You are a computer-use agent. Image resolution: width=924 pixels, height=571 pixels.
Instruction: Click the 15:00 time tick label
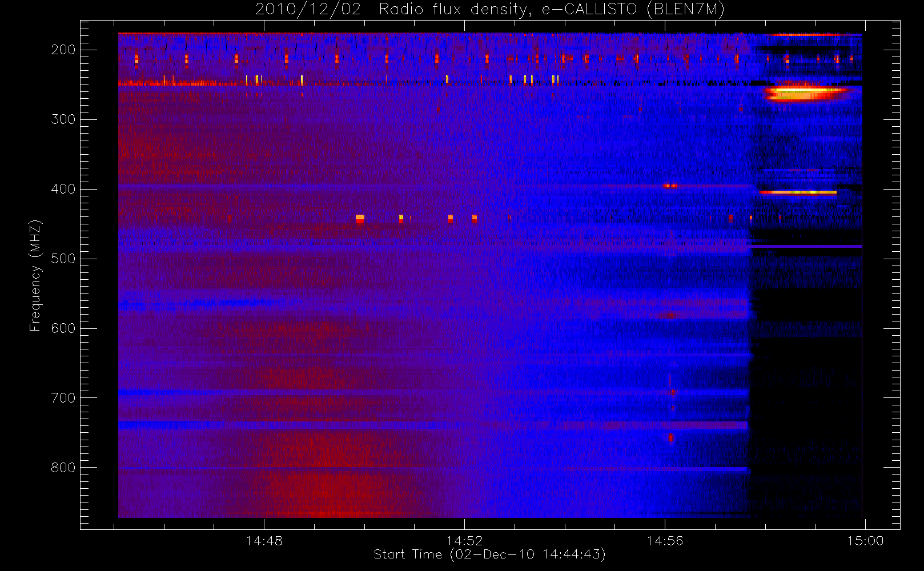click(x=865, y=541)
